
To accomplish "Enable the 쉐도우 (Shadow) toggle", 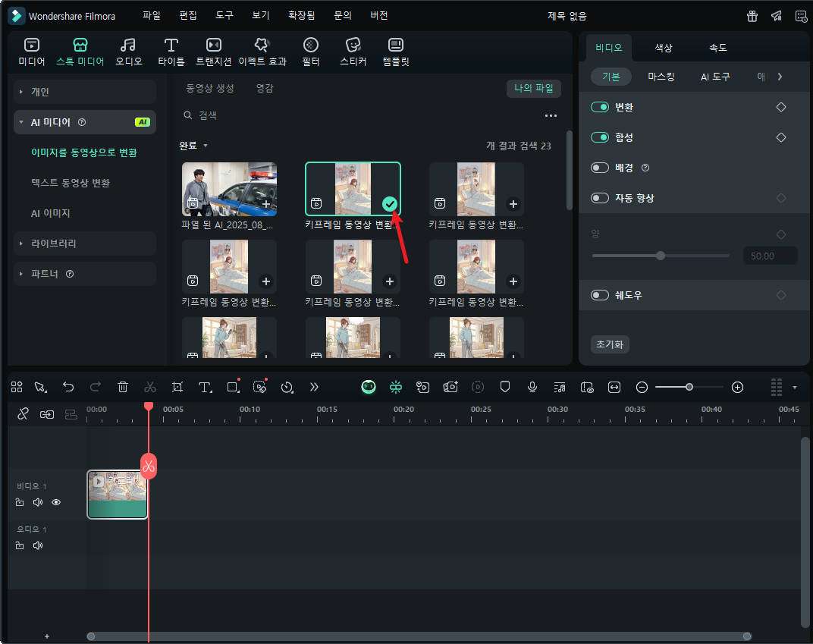I will [x=600, y=295].
